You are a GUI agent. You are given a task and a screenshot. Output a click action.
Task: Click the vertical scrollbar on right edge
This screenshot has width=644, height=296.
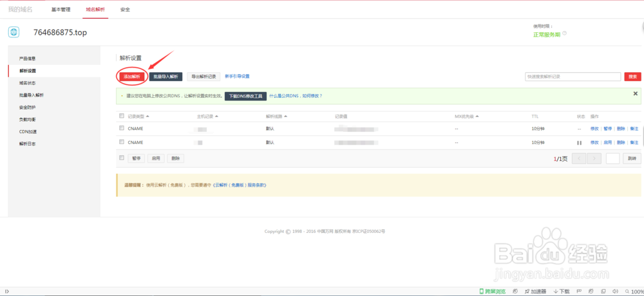pos(642,136)
